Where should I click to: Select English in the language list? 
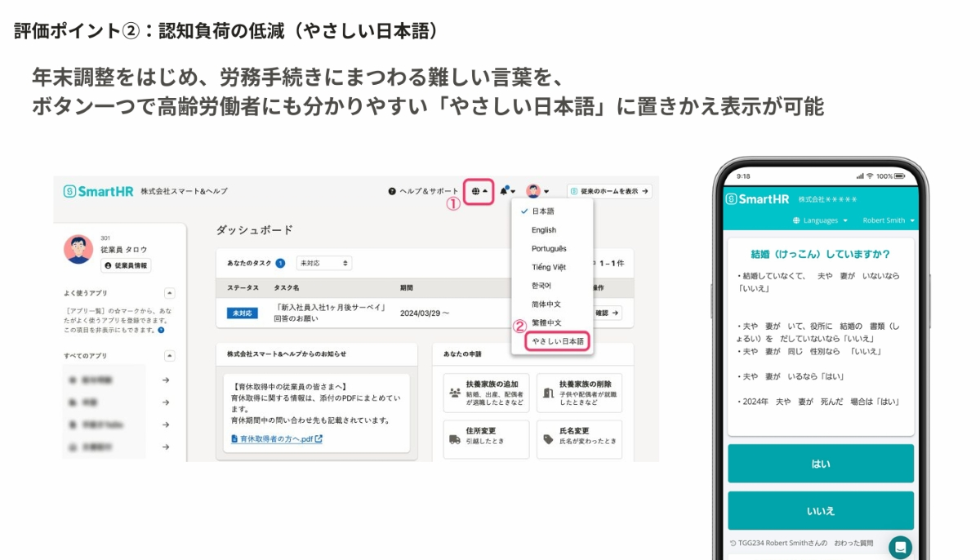pyautogui.click(x=544, y=230)
